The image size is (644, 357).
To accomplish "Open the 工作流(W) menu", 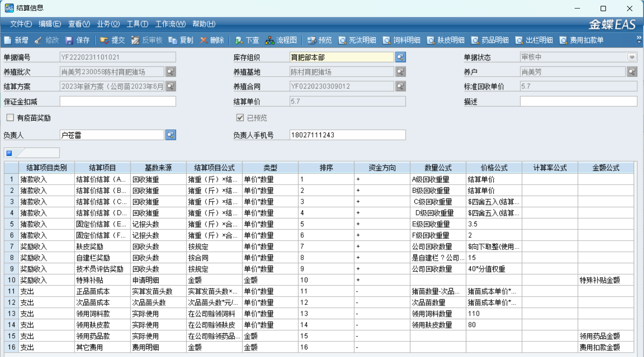I will pos(170,24).
